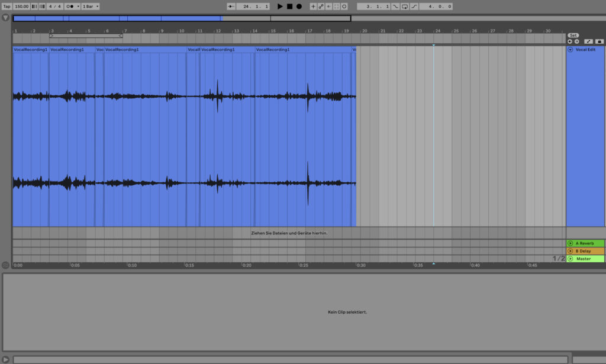Select the Master track

pos(585,259)
